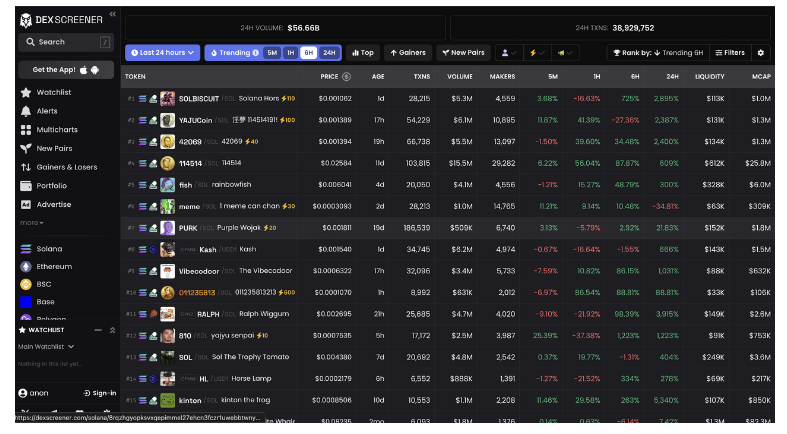Open the YAJUCoin token row

click(448, 120)
